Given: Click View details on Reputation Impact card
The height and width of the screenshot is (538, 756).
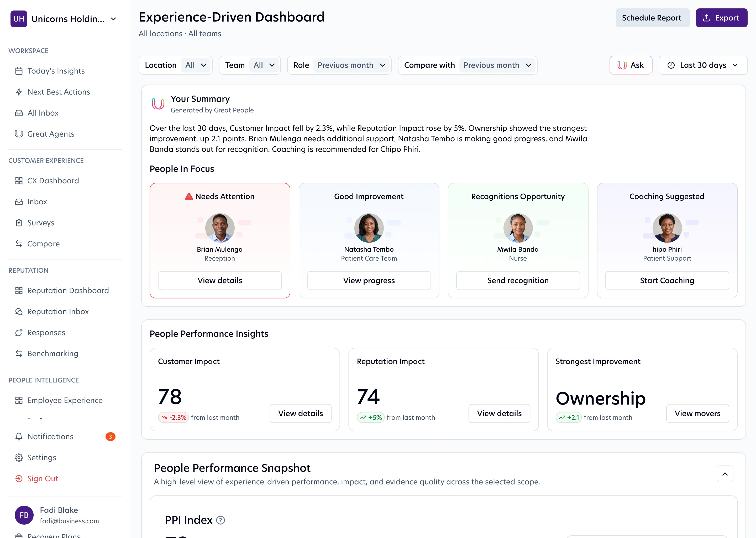Looking at the screenshot, I should click(499, 413).
